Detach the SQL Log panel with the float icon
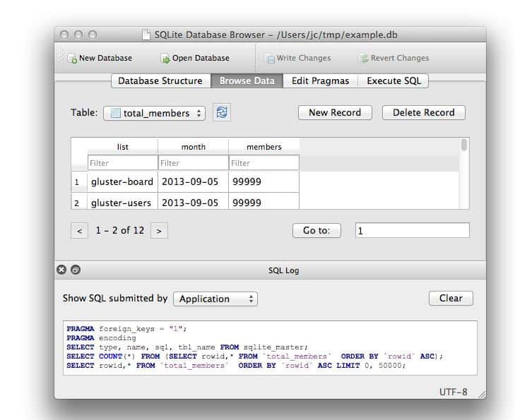 tap(76, 270)
